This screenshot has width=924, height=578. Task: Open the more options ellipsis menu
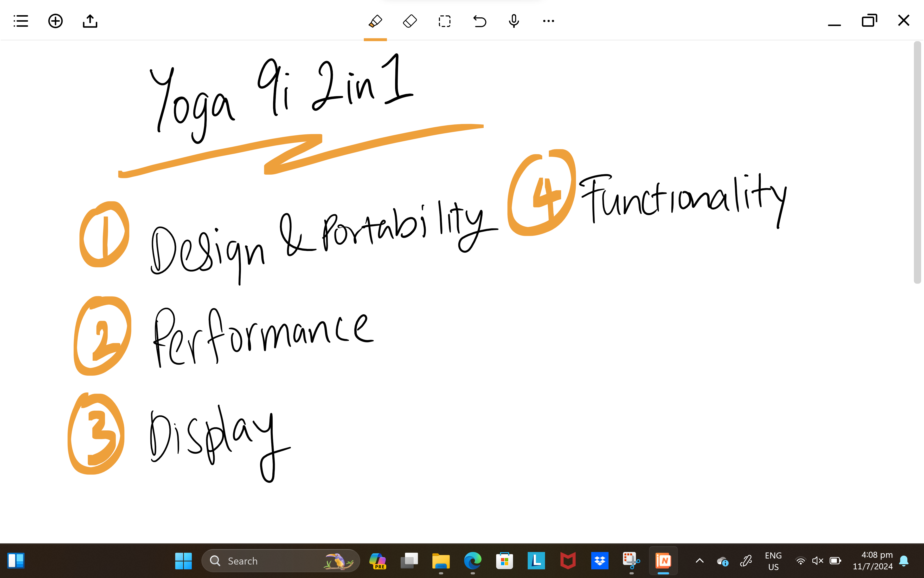[549, 21]
